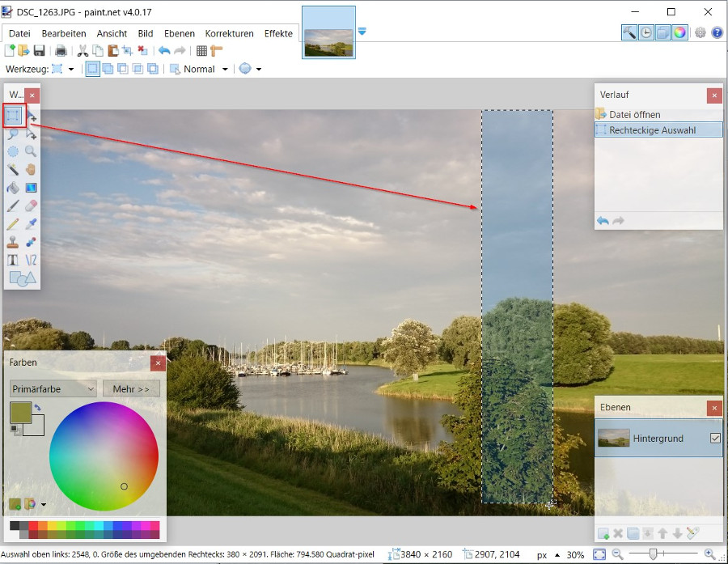
Task: Choose the Clone Stamp tool
Action: pos(13,242)
